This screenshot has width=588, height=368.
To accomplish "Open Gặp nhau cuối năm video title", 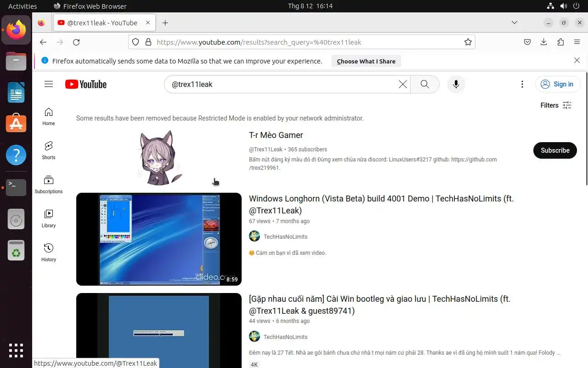I will pyautogui.click(x=379, y=305).
